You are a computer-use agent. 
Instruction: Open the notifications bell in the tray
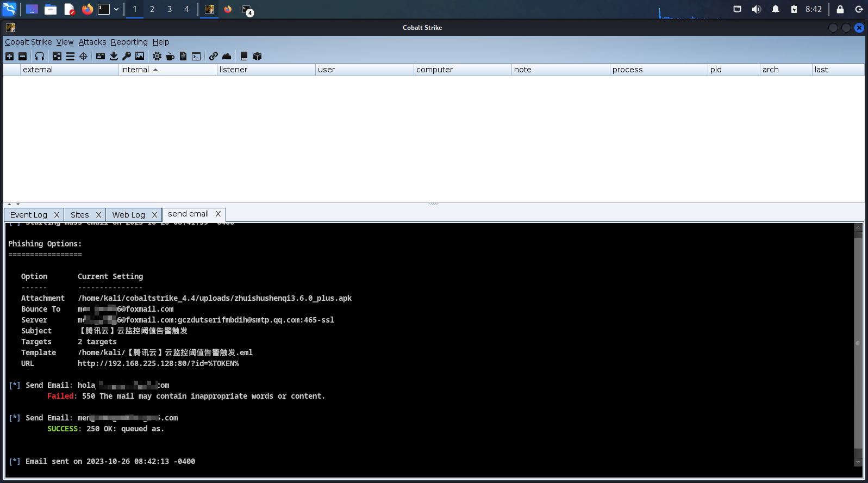[x=776, y=9]
